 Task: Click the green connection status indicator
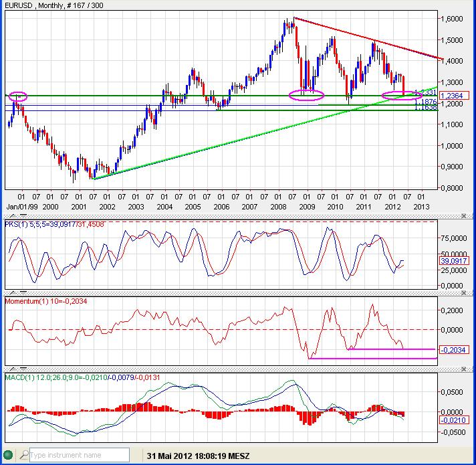tap(8, 455)
